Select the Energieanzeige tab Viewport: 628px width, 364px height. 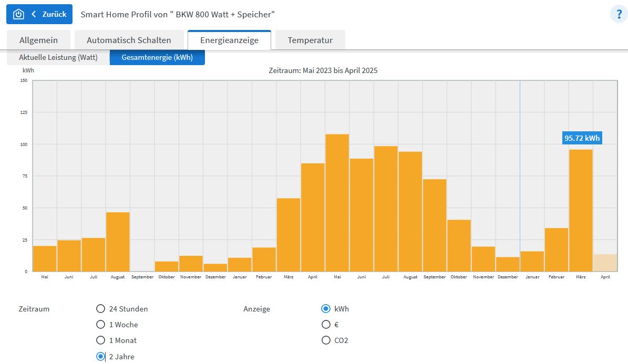[x=230, y=40]
